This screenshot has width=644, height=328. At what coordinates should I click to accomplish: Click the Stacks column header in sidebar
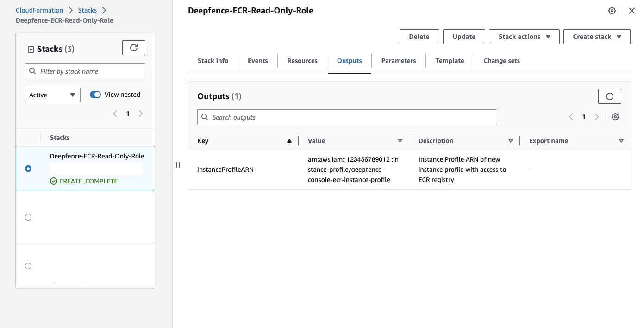(60, 138)
